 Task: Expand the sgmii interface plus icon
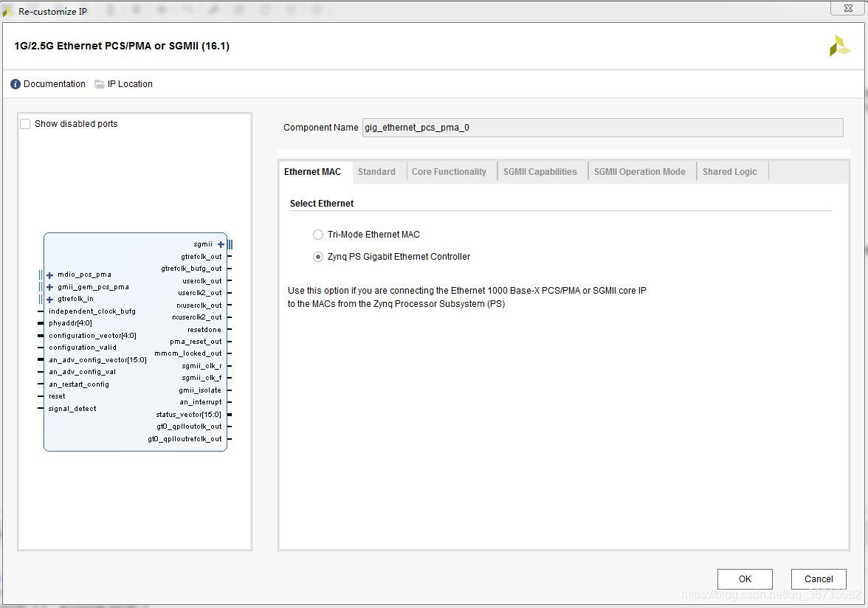point(221,244)
